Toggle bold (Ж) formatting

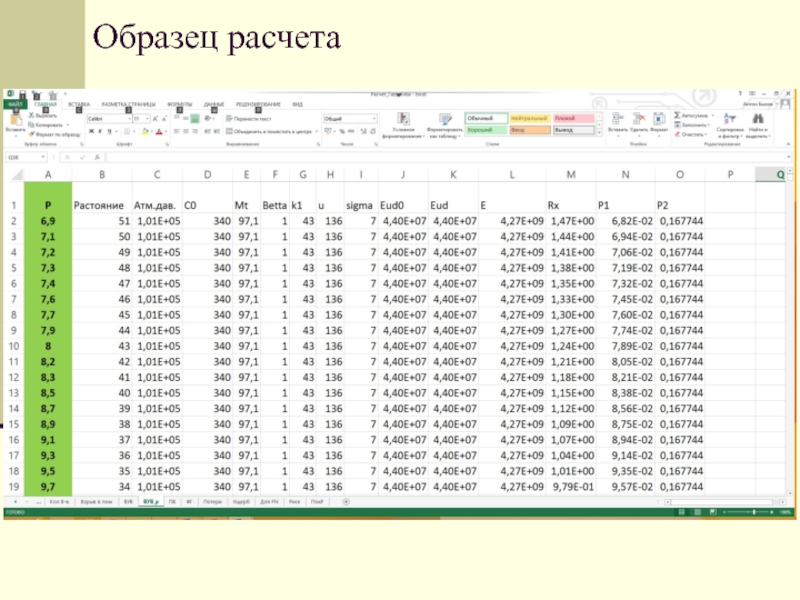coord(91,132)
